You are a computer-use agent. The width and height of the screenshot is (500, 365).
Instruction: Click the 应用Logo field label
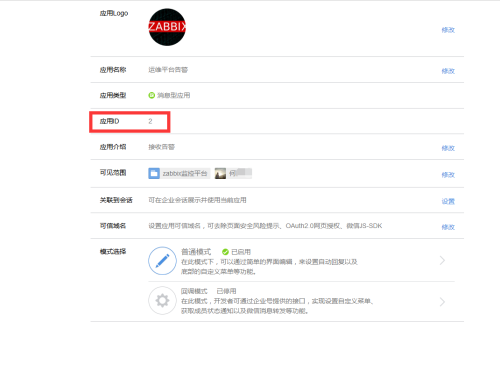pyautogui.click(x=114, y=13)
